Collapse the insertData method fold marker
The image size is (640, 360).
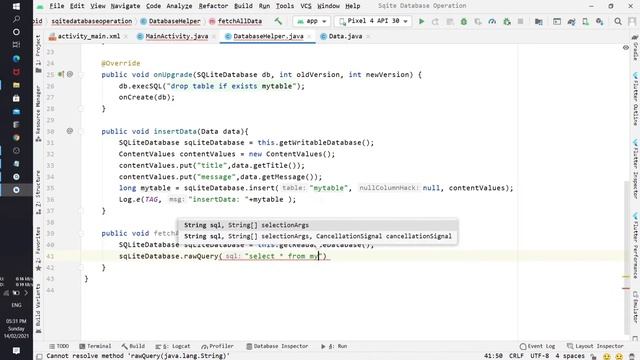coord(81,131)
